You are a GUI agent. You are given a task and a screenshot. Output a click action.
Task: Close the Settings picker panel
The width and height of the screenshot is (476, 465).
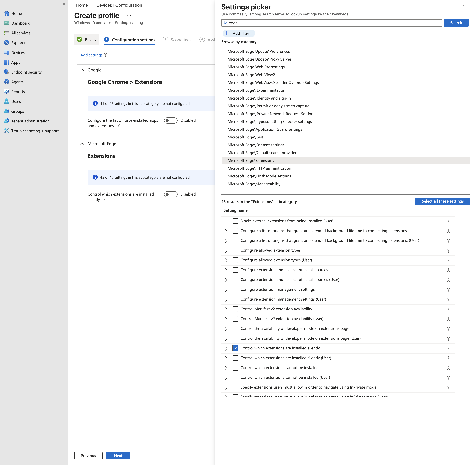click(465, 7)
